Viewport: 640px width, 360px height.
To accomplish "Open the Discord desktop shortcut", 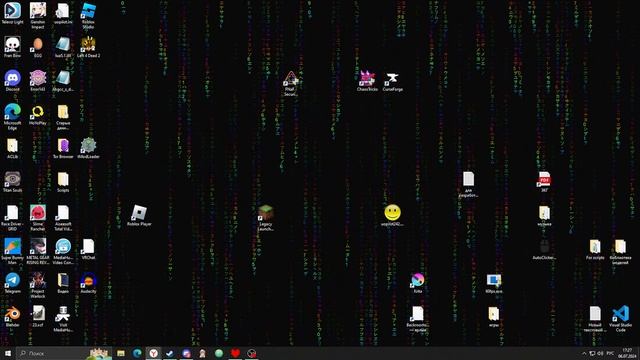I will click(x=13, y=80).
